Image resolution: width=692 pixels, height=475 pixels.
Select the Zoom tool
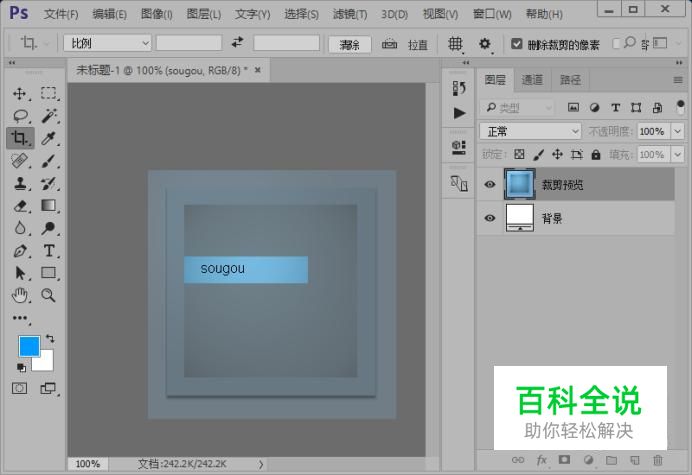tap(49, 295)
